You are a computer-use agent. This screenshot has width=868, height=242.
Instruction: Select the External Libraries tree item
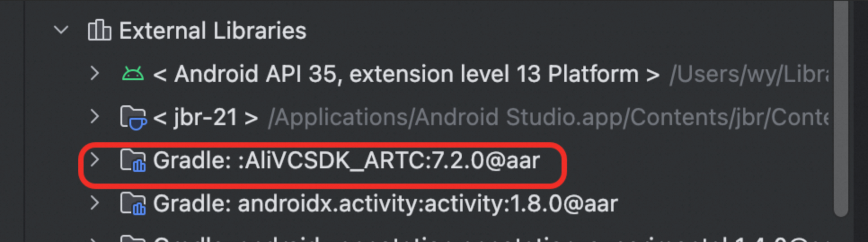pos(213,31)
